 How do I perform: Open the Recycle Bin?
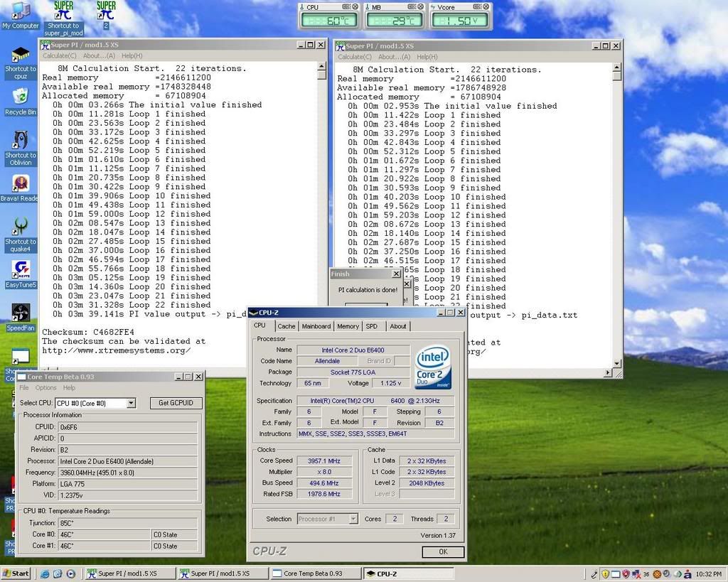coord(20,97)
